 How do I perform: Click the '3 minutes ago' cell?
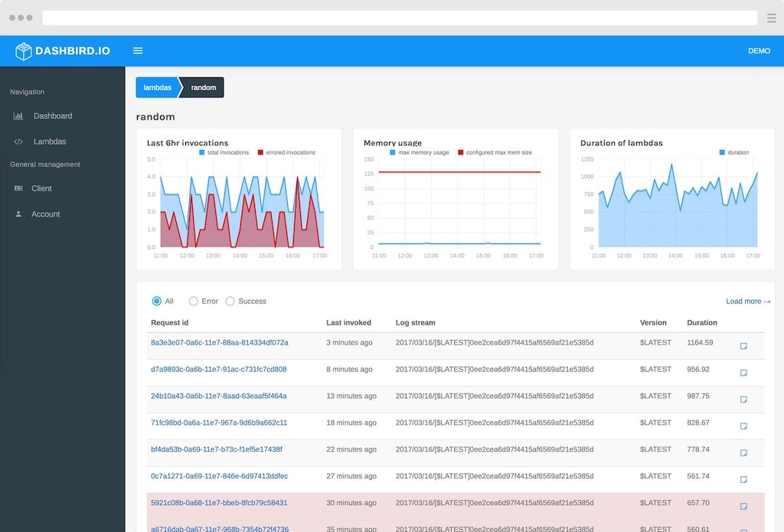(349, 342)
